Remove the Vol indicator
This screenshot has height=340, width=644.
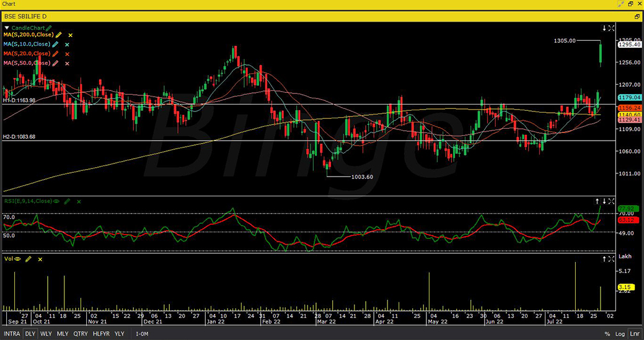40,259
